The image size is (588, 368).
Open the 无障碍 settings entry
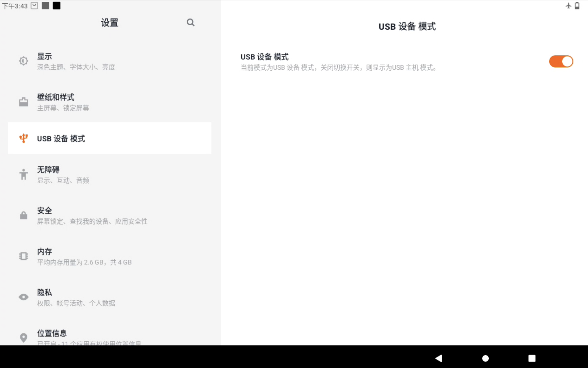click(110, 175)
